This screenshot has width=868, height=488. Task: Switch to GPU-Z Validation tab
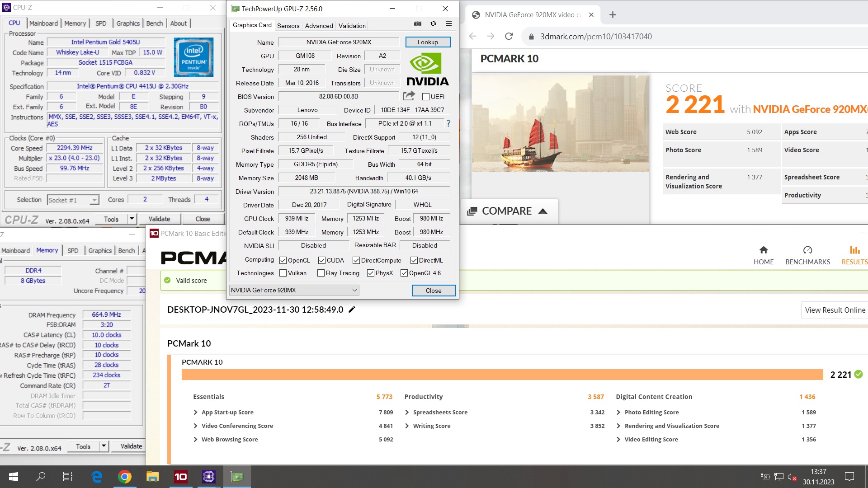[352, 26]
